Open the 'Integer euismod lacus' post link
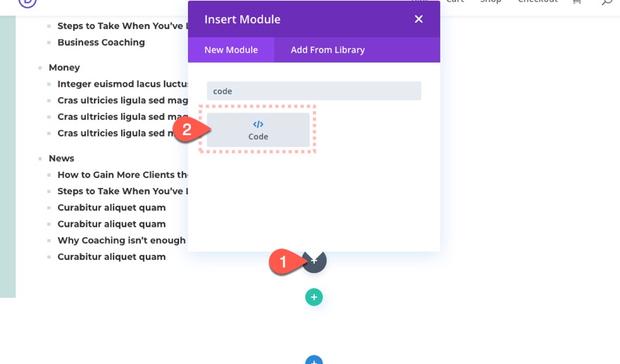Viewport: 620px width, 364px height. pos(123,84)
